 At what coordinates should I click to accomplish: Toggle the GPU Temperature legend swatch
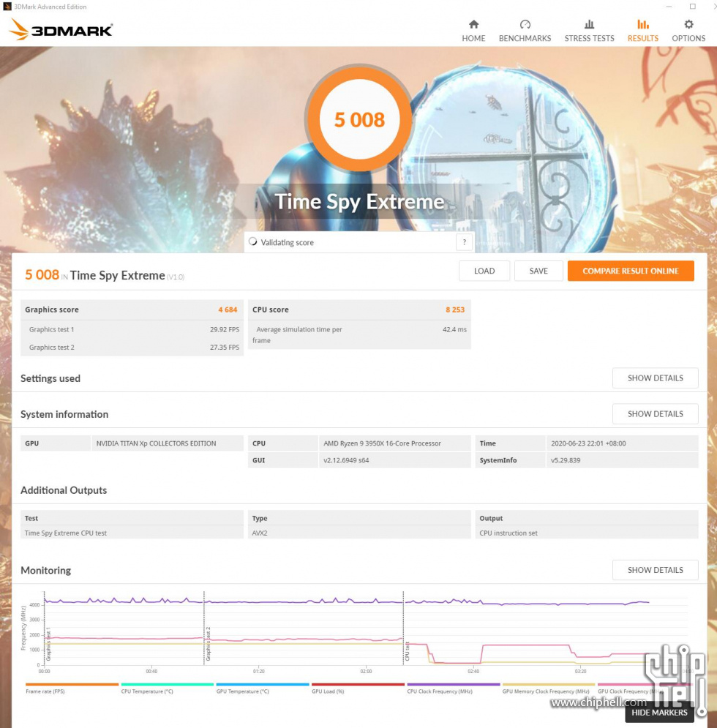(263, 684)
